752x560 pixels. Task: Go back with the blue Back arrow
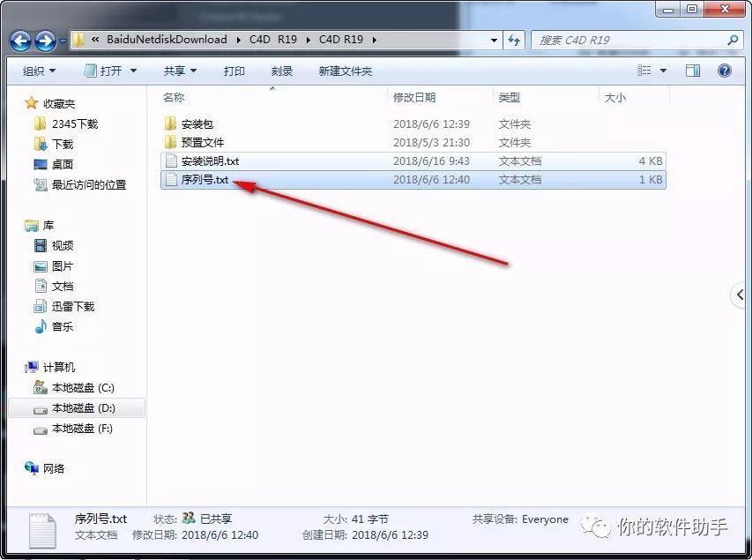pos(20,41)
